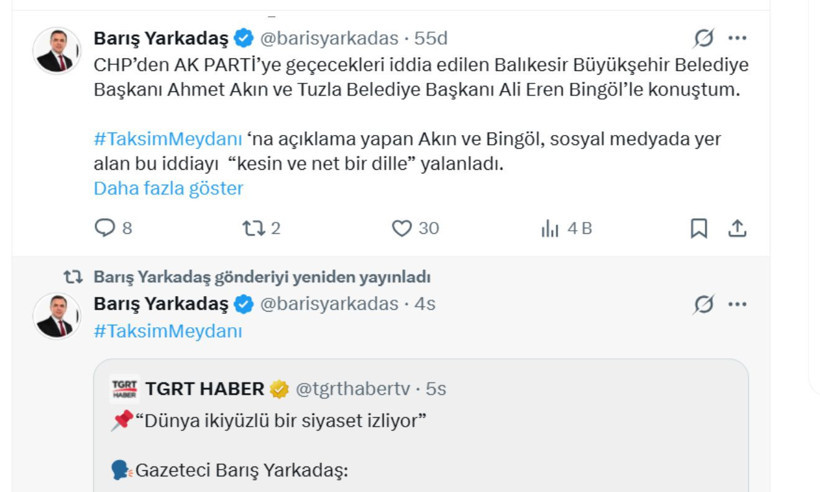Reply to the Balıkesir mayor tweet
Viewport: 820px width, 492px height.
105,228
